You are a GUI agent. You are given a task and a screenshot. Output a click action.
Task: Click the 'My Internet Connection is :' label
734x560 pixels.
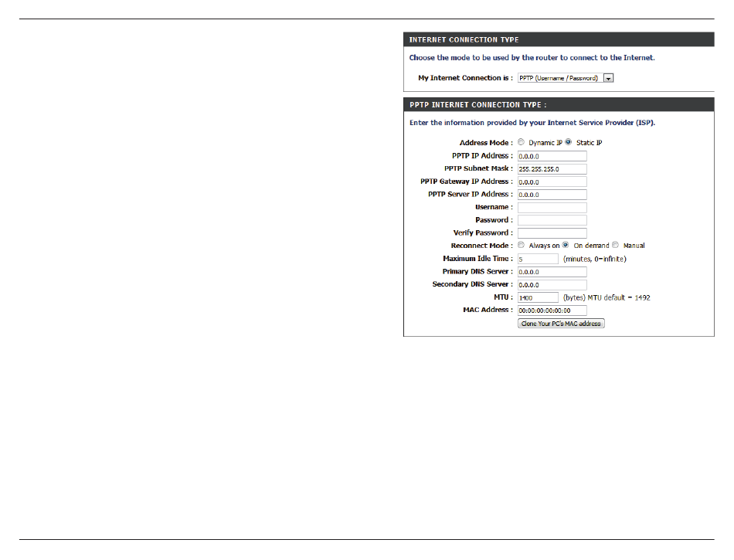(x=465, y=78)
